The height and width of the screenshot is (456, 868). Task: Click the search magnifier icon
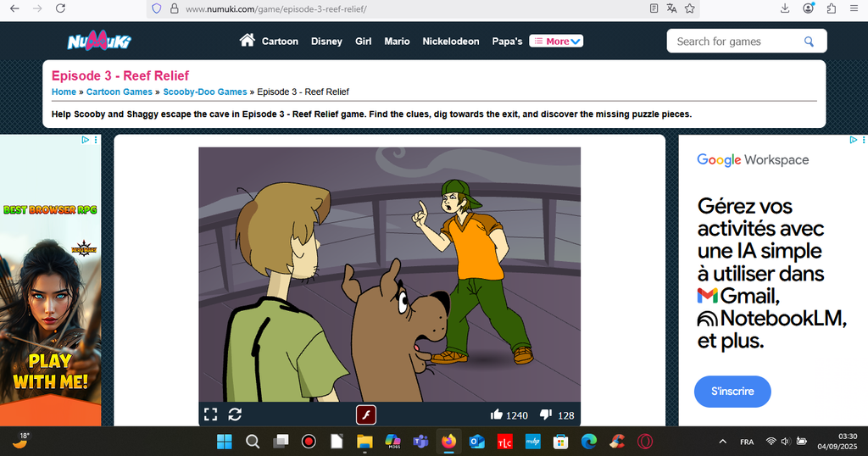(810, 42)
